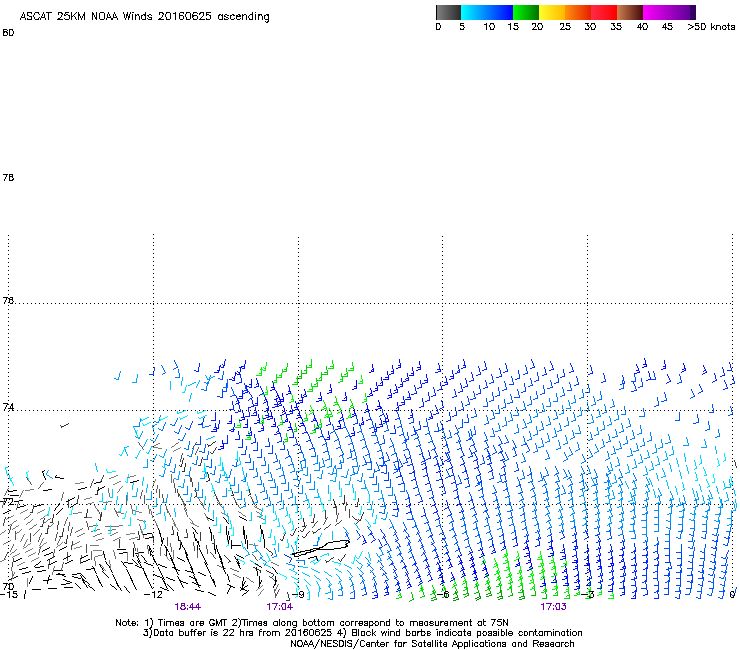
Task: Click the -12 longitude axis label
Action: (153, 594)
